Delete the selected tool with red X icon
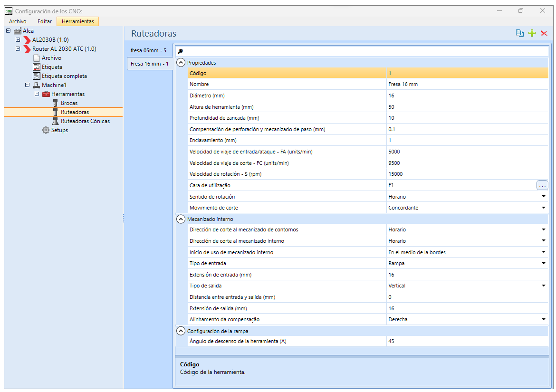556x392 pixels. pyautogui.click(x=544, y=33)
